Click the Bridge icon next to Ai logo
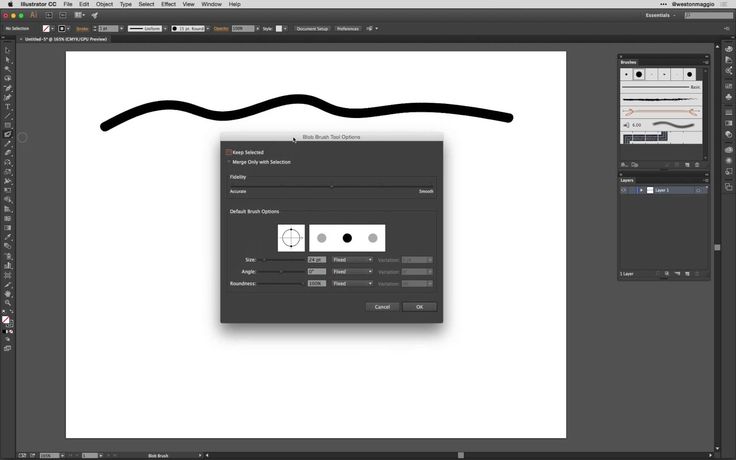Screen dimensions: 736x460 click(49, 15)
